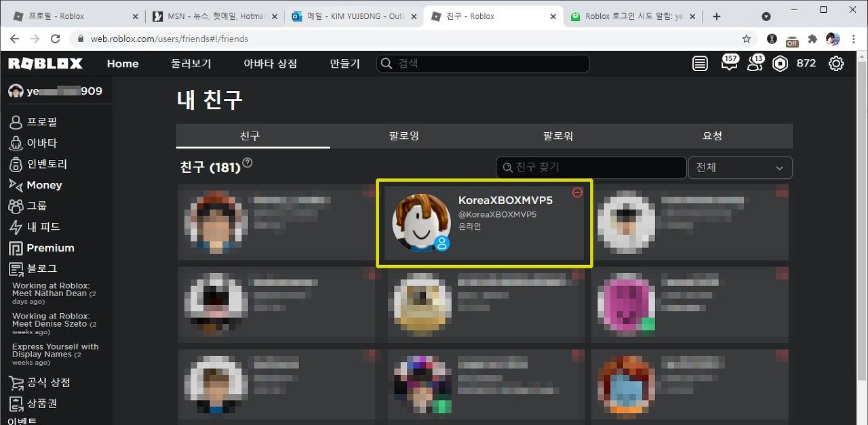Viewport: 868px width, 425px height.
Task: Open the tab search dropdown arrow
Action: click(x=766, y=16)
